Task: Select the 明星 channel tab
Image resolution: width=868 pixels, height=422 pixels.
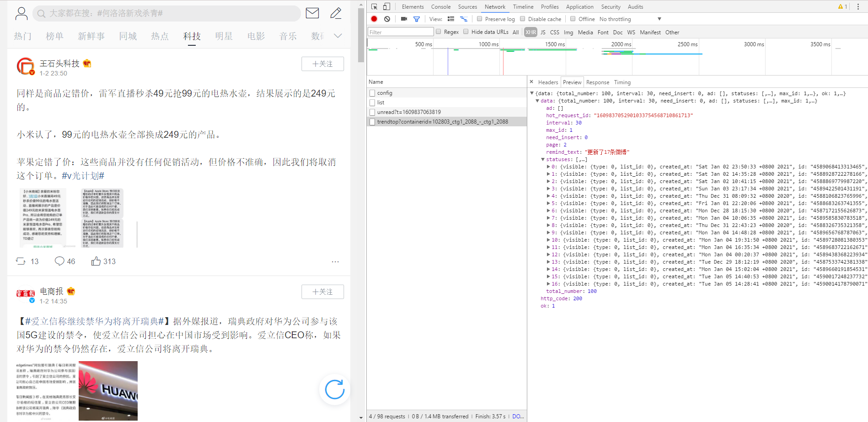Action: (x=224, y=36)
